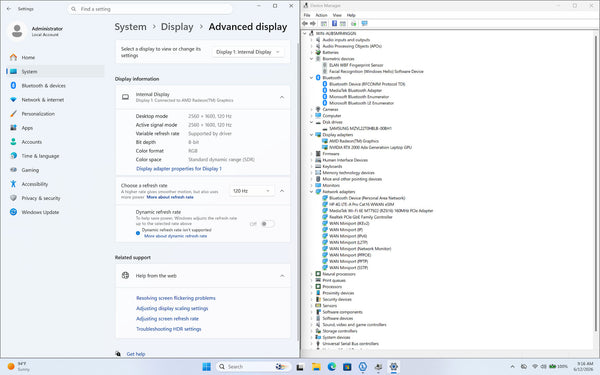The width and height of the screenshot is (600, 375).
Task: Go to System in the breadcrumb
Action: point(130,27)
